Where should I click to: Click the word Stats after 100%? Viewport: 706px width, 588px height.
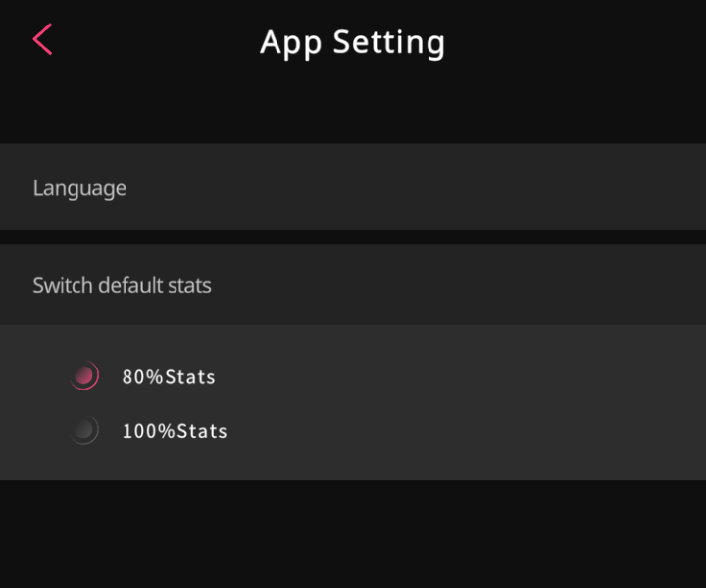pos(202,431)
